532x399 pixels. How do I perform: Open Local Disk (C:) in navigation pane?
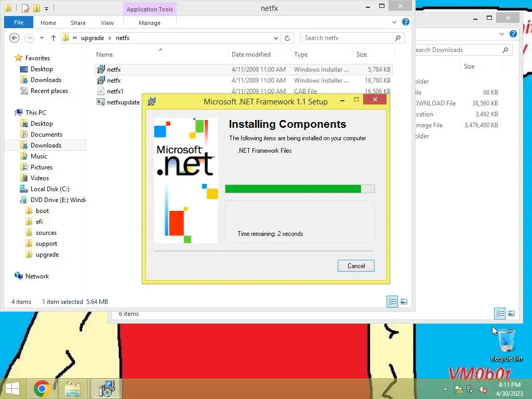tap(50, 189)
